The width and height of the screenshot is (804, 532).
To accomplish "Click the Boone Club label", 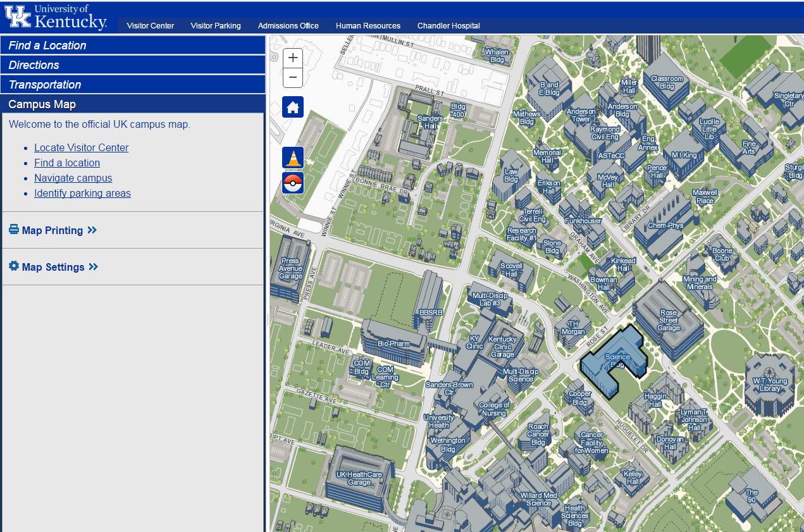I will [x=722, y=254].
